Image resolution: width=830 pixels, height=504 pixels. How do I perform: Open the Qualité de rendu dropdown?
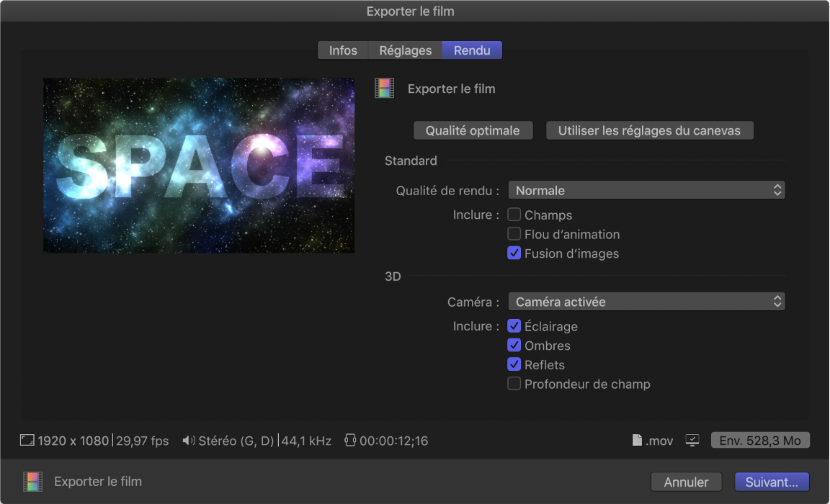pyautogui.click(x=646, y=189)
